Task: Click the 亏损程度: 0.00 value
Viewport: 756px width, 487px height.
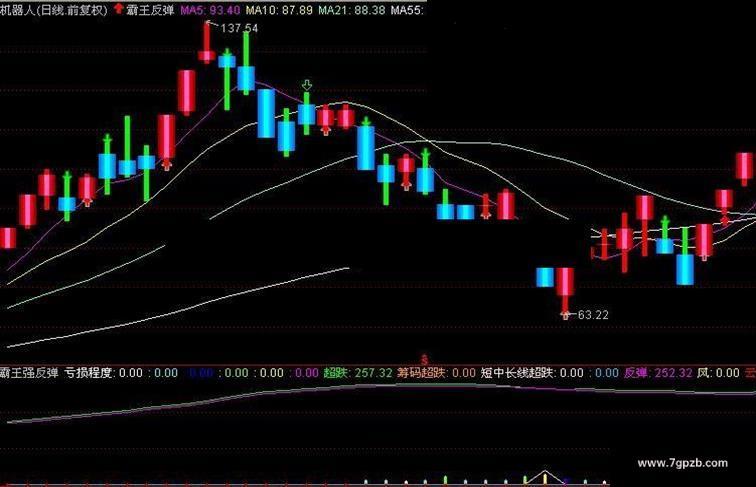Action: [104, 373]
